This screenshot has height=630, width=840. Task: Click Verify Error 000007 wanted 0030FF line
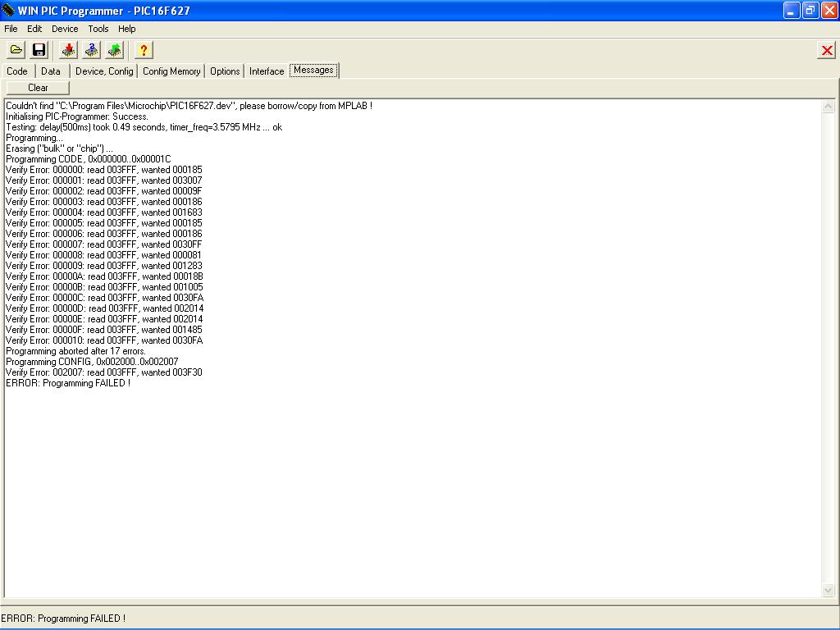click(104, 244)
